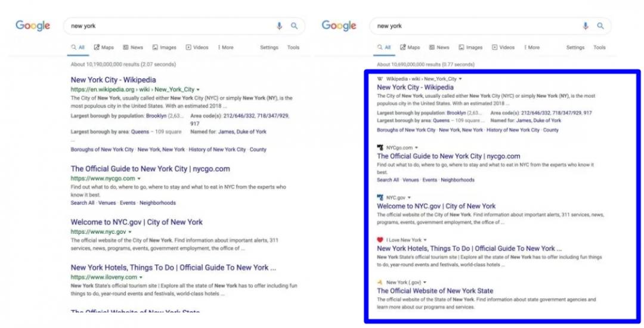Open Search All sitelink on the left page

[x=82, y=203]
